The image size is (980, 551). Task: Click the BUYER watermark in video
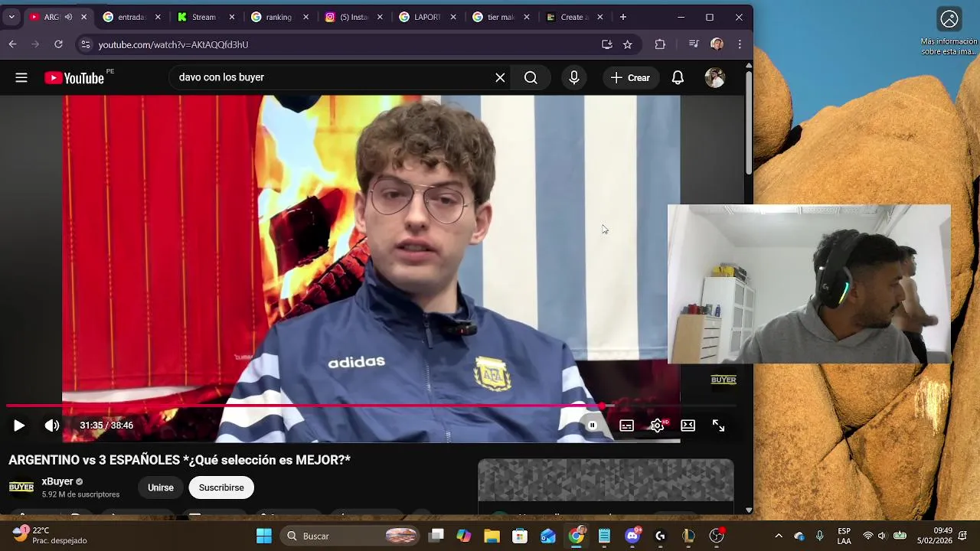[724, 380]
